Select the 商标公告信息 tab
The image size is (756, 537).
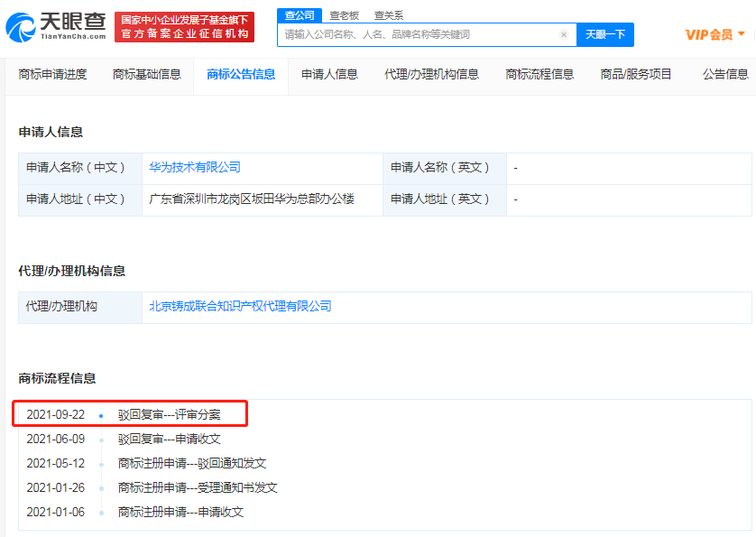(241, 74)
